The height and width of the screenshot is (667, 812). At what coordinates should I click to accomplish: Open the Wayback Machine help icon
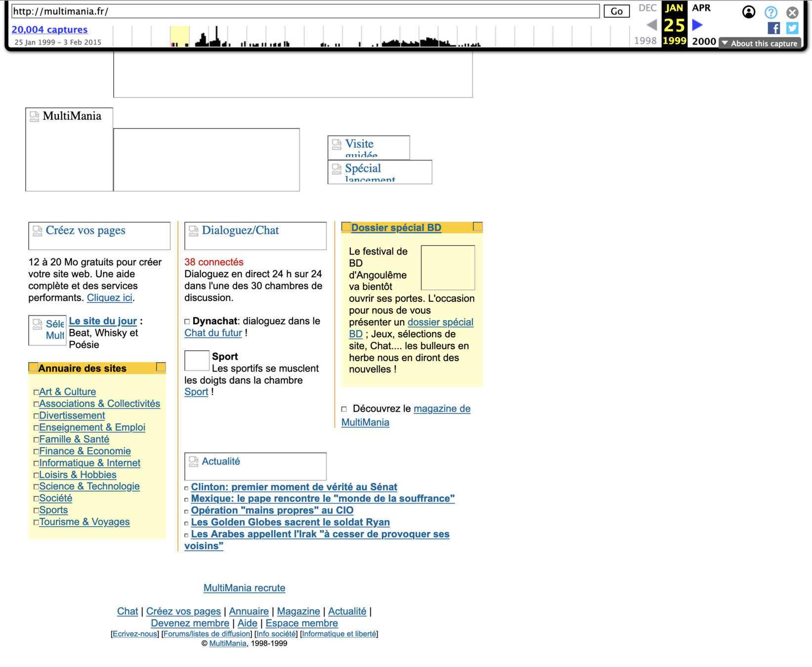pyautogui.click(x=771, y=12)
